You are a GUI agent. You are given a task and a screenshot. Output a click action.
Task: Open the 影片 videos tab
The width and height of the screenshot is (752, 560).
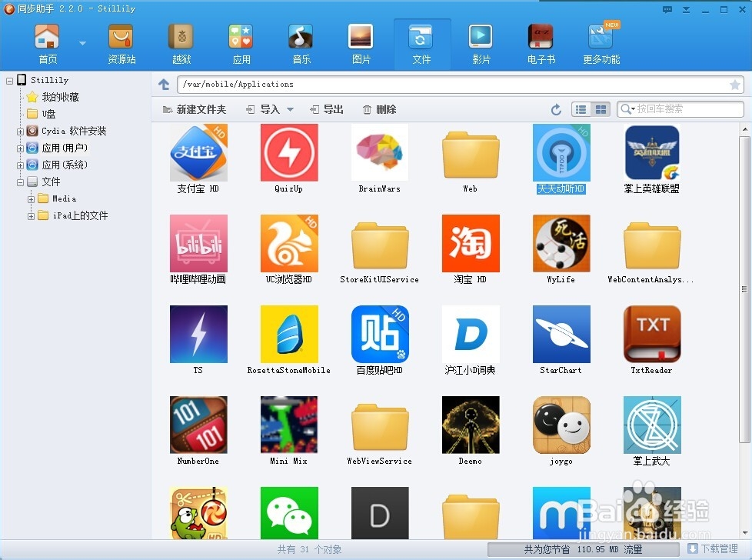481,44
